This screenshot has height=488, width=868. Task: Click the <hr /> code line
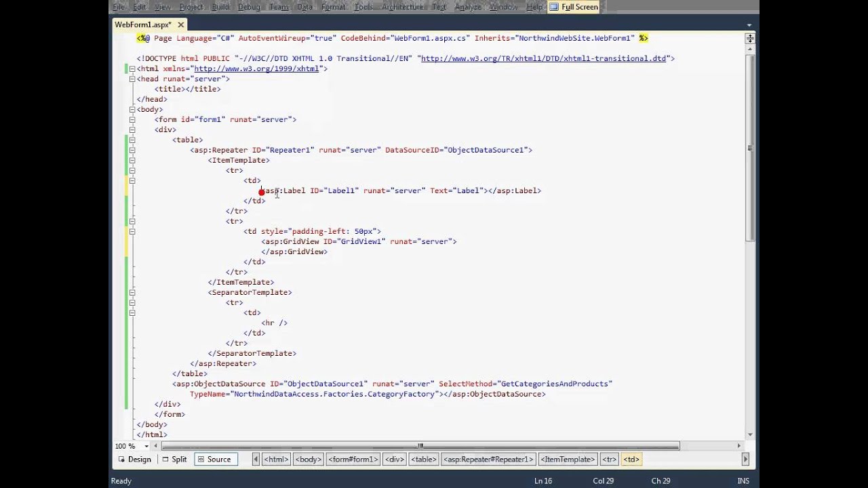click(275, 323)
